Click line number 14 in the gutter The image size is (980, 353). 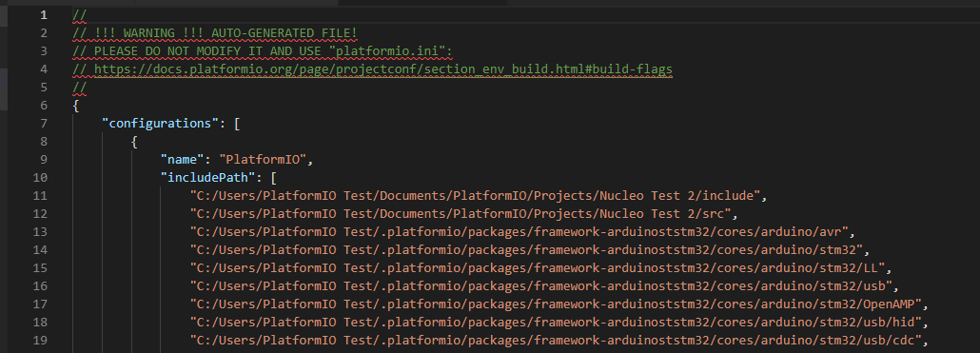pos(40,250)
